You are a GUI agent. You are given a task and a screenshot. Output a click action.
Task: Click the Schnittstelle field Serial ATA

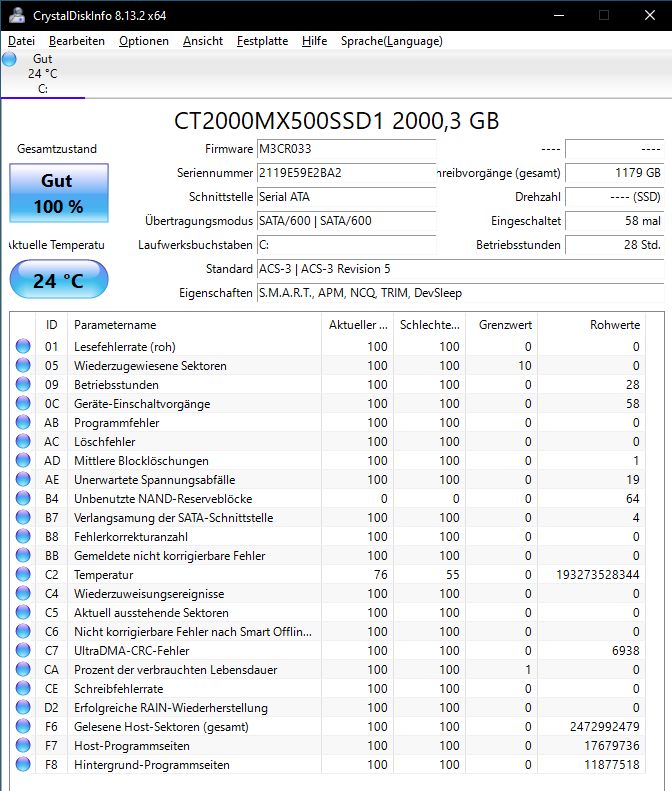[346, 197]
